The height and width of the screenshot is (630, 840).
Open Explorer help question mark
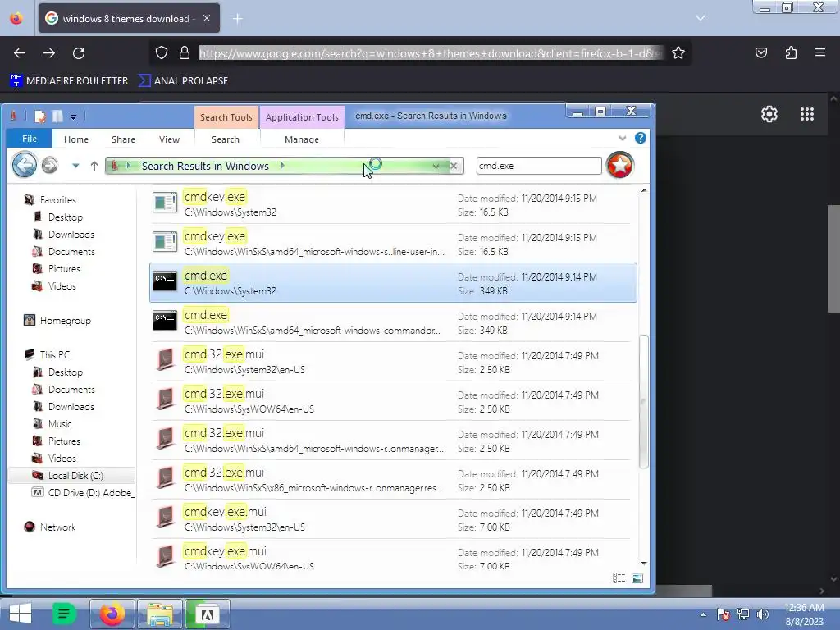(640, 138)
